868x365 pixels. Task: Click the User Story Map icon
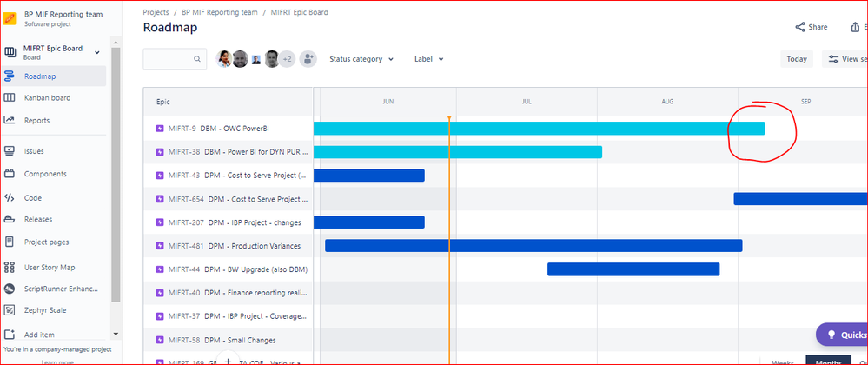[x=10, y=268]
